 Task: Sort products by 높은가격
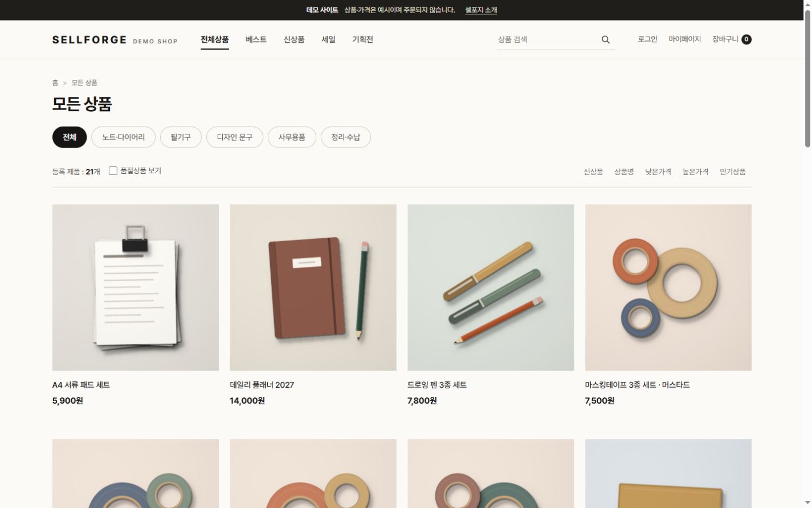pos(695,172)
